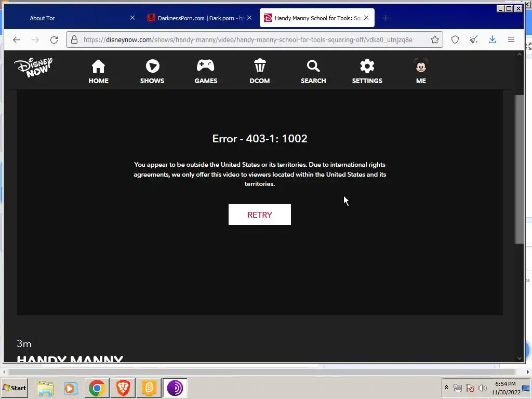Open the GAMES section

[x=206, y=72]
